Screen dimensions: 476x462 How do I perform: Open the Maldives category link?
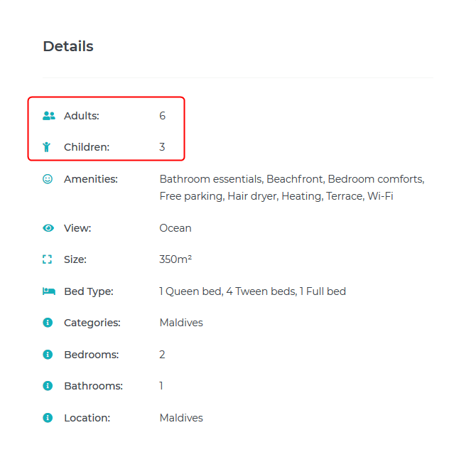[181, 323]
